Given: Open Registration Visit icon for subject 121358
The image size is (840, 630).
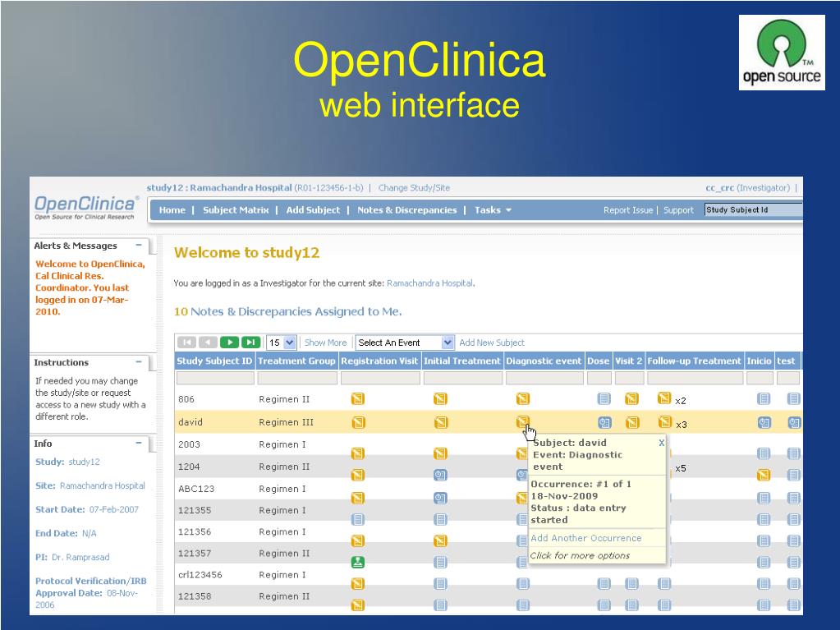Looking at the screenshot, I should [x=358, y=605].
